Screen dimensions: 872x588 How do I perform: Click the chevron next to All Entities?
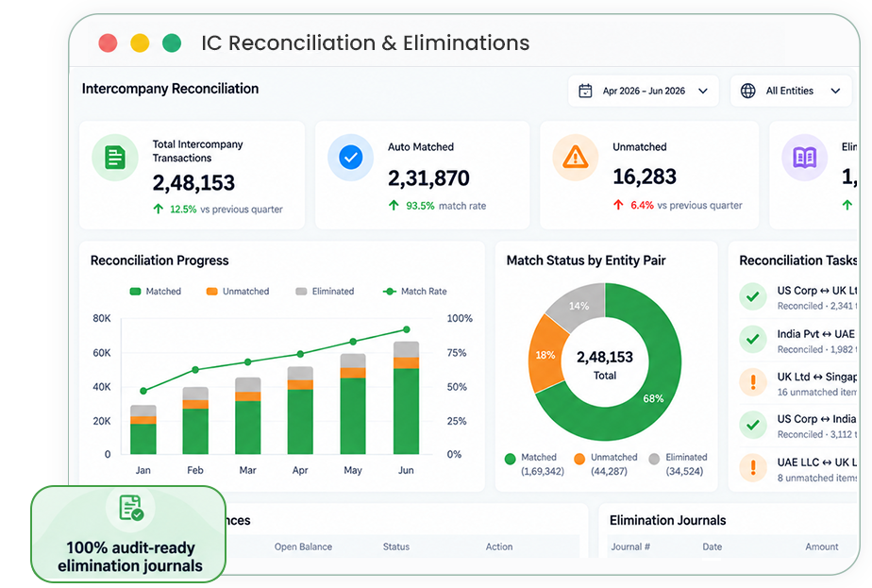(x=835, y=91)
